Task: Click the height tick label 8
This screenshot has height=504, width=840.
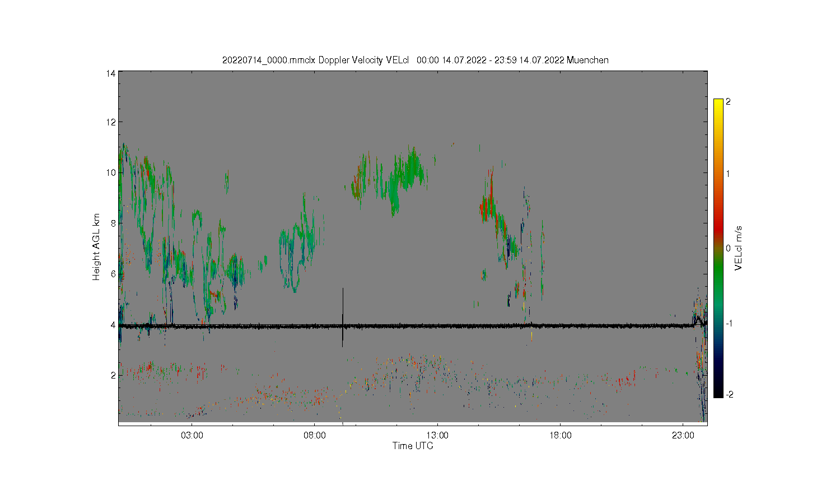Action: coord(113,223)
